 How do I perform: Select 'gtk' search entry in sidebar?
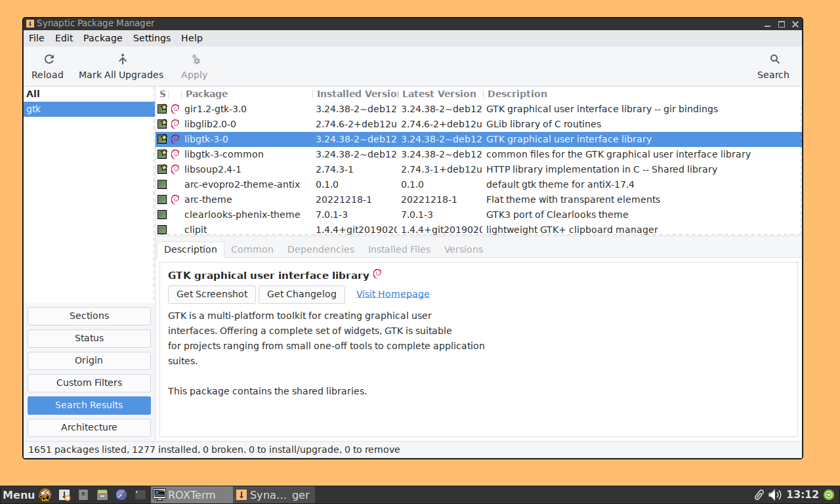[x=89, y=109]
